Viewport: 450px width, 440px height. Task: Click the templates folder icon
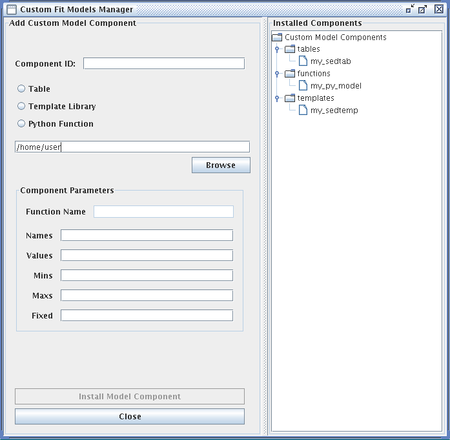[x=290, y=98]
